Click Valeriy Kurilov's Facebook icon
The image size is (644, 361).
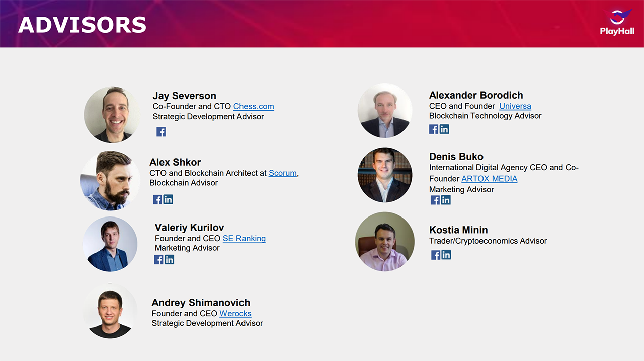(158, 259)
